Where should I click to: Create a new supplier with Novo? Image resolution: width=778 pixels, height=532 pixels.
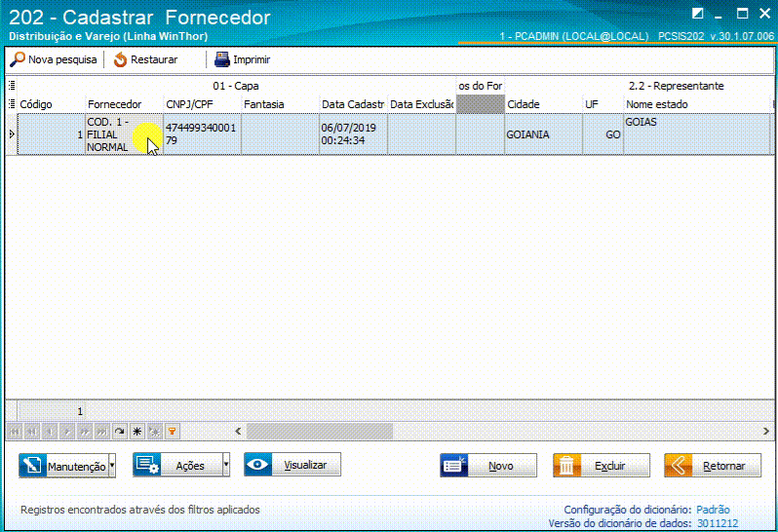click(488, 466)
